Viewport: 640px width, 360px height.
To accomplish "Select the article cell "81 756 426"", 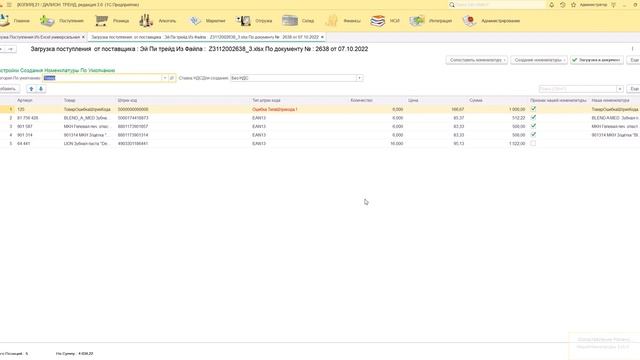I will [x=28, y=118].
